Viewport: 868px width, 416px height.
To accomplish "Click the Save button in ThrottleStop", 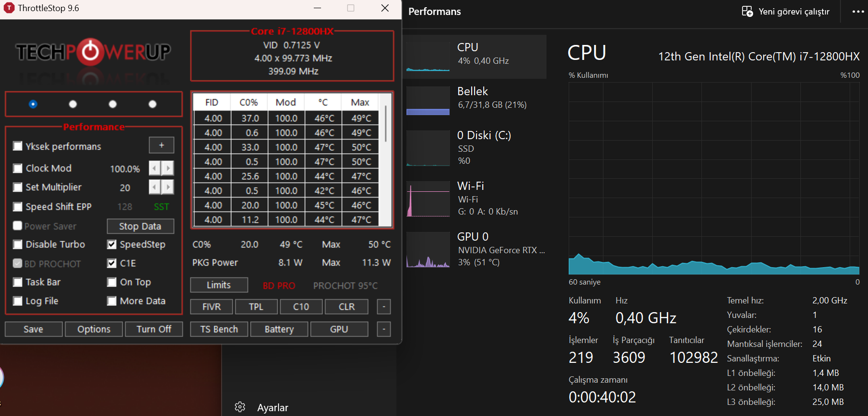I will pos(34,329).
